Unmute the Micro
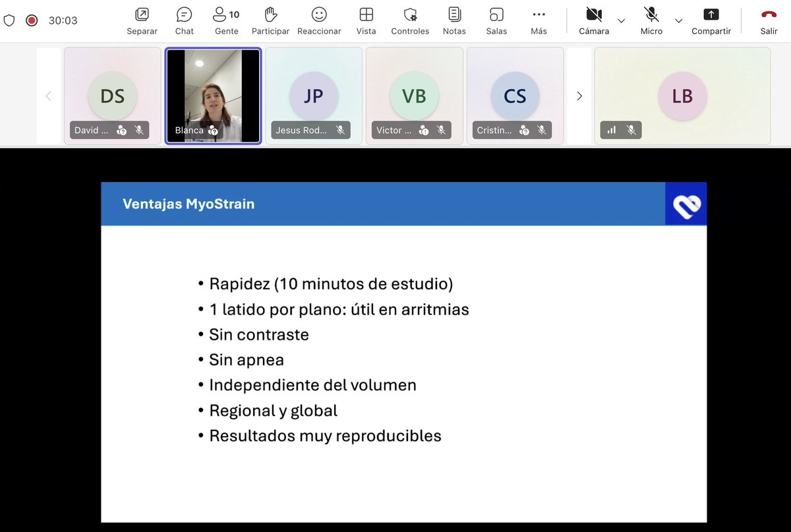 [x=651, y=21]
